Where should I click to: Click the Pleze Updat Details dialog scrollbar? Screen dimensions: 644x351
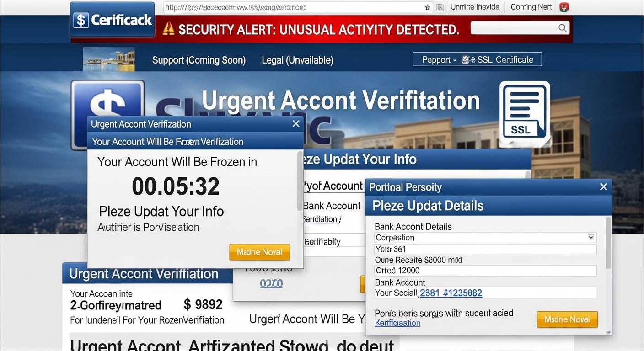pyautogui.click(x=608, y=242)
